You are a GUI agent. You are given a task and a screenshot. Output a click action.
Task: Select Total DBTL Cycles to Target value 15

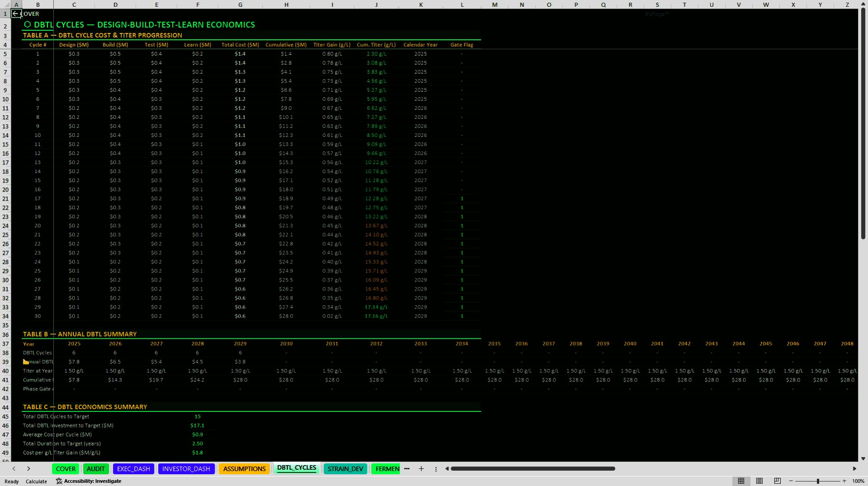click(x=198, y=416)
